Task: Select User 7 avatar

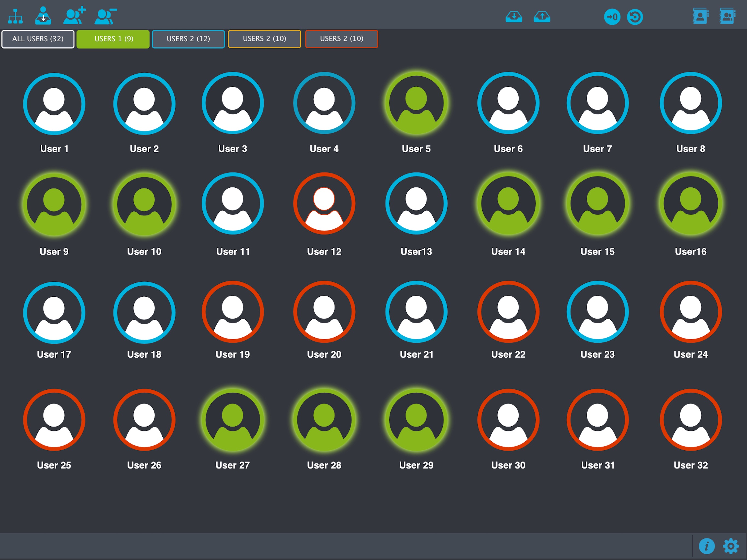Action: pyautogui.click(x=597, y=103)
